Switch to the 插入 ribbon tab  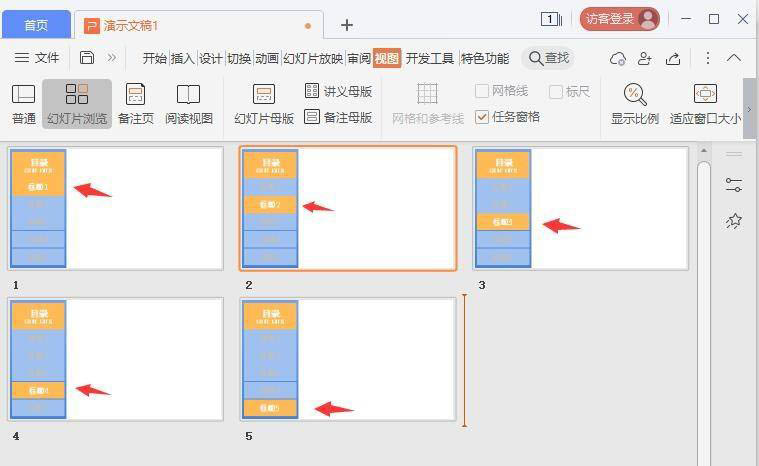[x=182, y=59]
